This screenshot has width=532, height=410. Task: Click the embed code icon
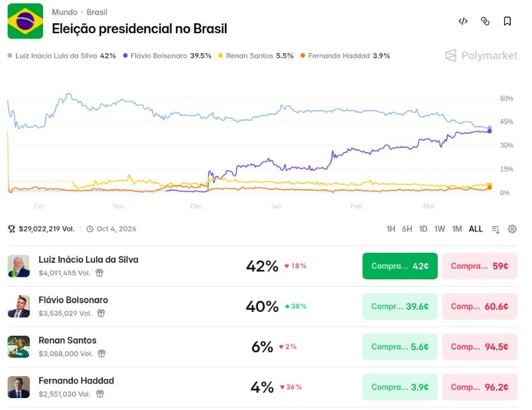463,21
